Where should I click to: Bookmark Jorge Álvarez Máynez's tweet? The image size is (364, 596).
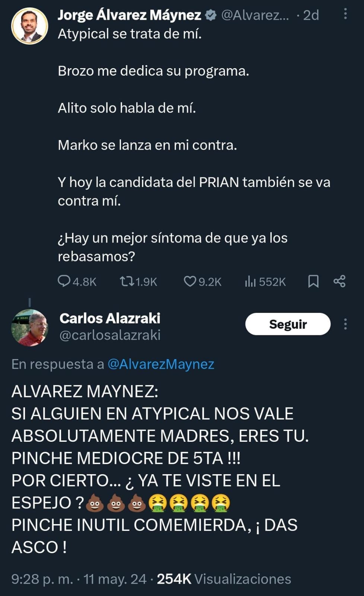313,281
